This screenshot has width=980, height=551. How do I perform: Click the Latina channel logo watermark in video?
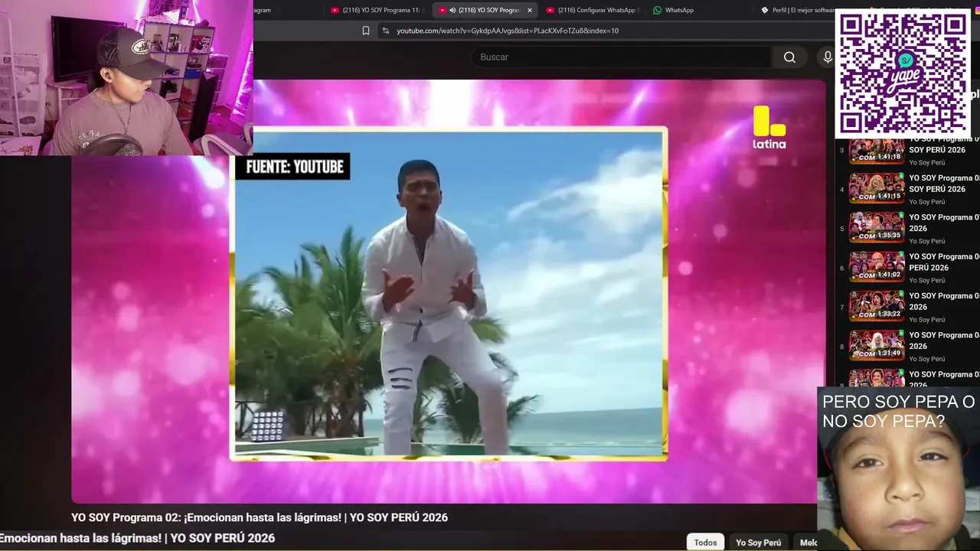tap(769, 127)
